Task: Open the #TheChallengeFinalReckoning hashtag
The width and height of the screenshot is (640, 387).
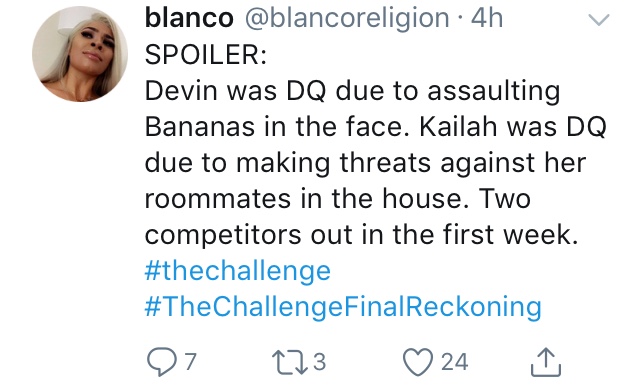Action: pos(343,307)
